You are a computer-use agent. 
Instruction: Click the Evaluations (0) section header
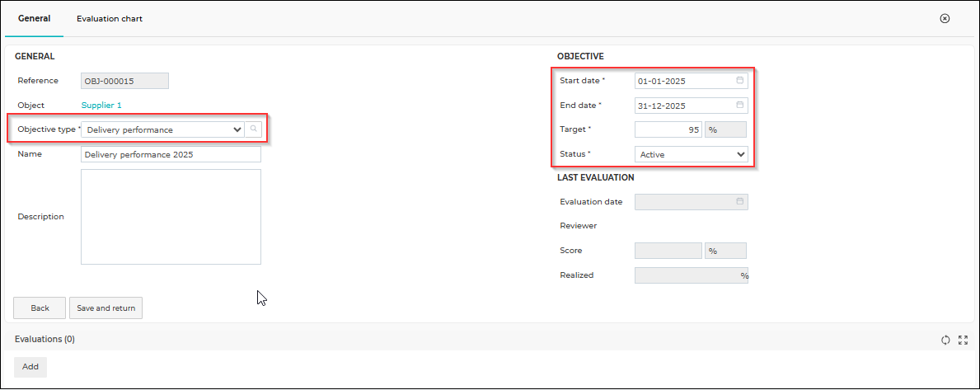pyautogui.click(x=45, y=340)
